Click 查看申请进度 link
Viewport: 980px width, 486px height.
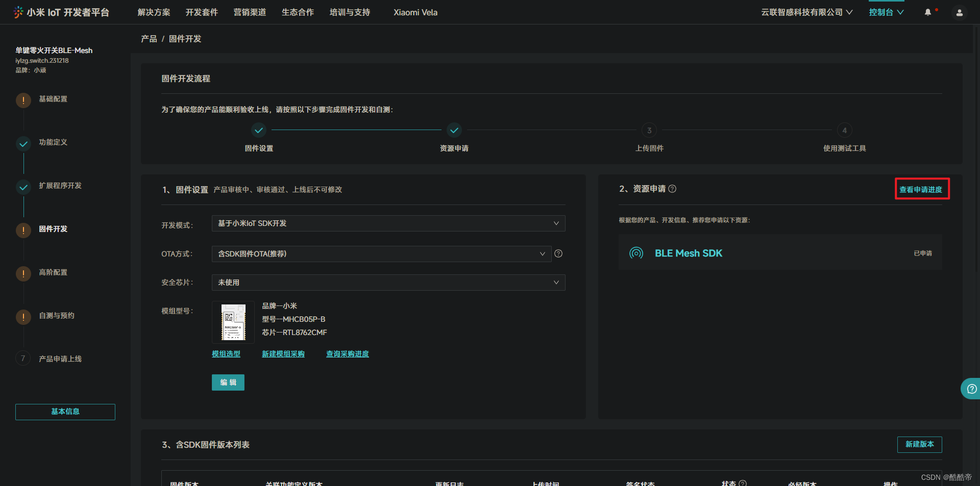point(921,189)
